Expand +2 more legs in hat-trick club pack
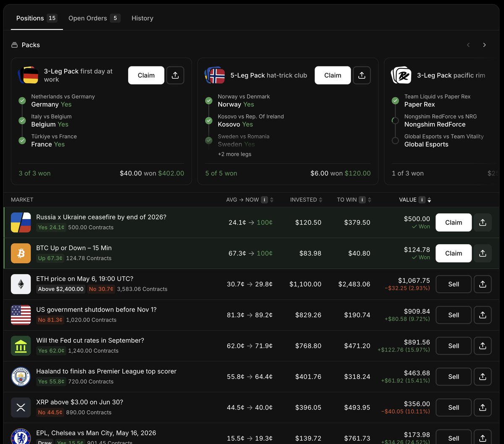 (234, 154)
